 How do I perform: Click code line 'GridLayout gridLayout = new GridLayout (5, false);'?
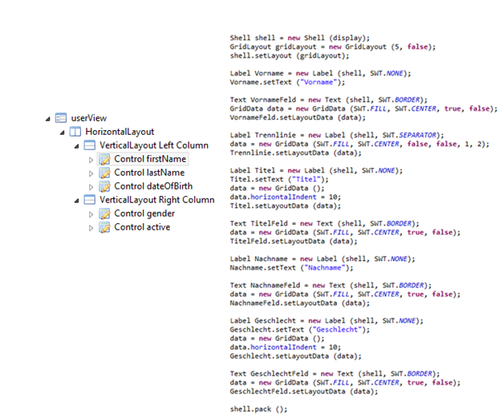(333, 47)
